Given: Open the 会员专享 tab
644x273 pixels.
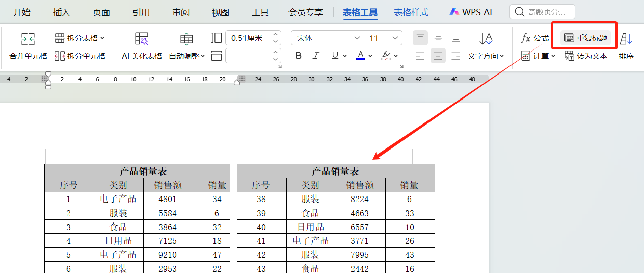Looking at the screenshot, I should click(x=306, y=12).
